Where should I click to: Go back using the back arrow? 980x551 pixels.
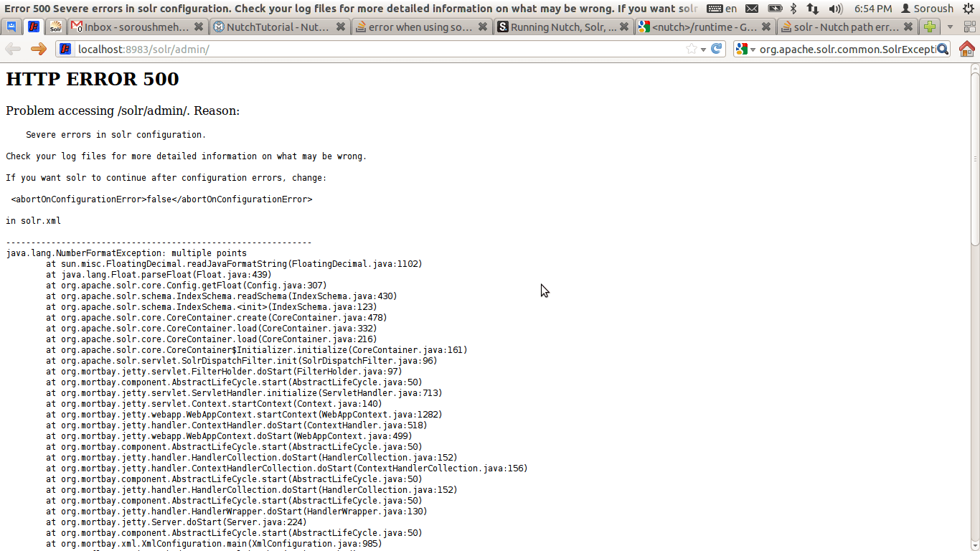[x=12, y=49]
